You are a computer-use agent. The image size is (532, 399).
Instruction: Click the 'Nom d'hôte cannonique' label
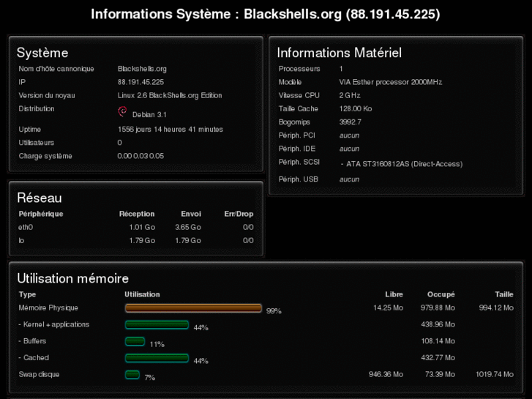pos(56,69)
